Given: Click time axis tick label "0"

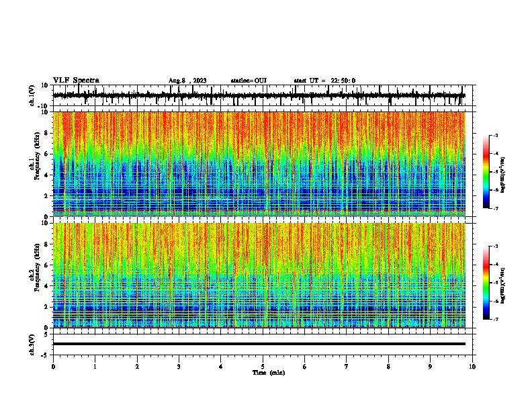Looking at the screenshot, I should (53, 367).
